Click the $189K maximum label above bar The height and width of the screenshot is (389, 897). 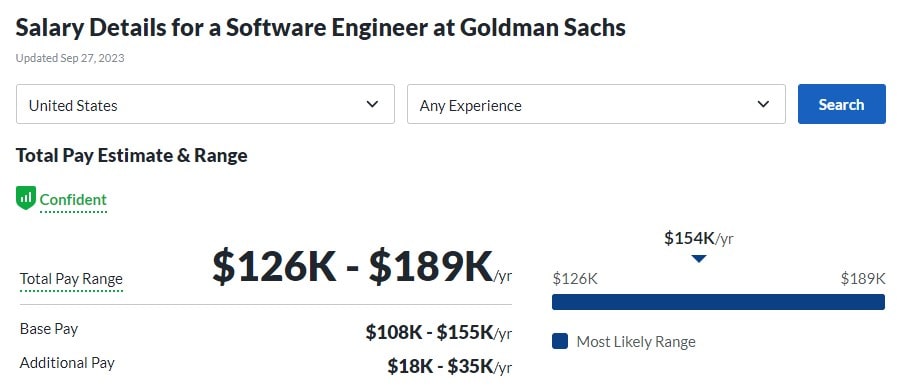863,279
